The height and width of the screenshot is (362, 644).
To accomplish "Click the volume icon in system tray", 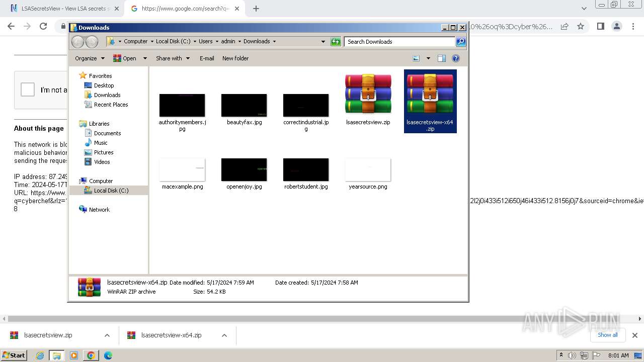I will 572,355.
